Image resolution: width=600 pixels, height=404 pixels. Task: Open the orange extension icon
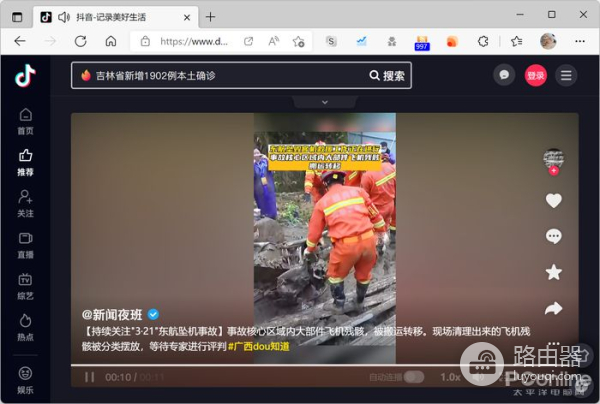[x=452, y=41]
